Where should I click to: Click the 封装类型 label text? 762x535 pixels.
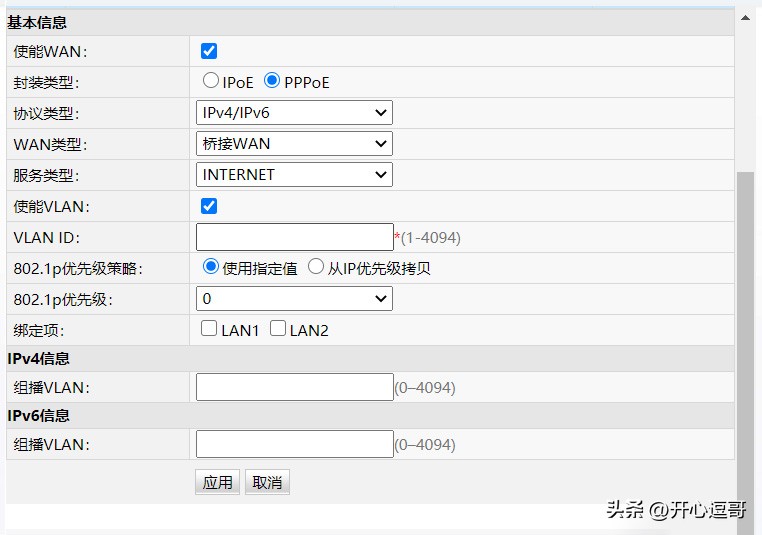coord(46,83)
